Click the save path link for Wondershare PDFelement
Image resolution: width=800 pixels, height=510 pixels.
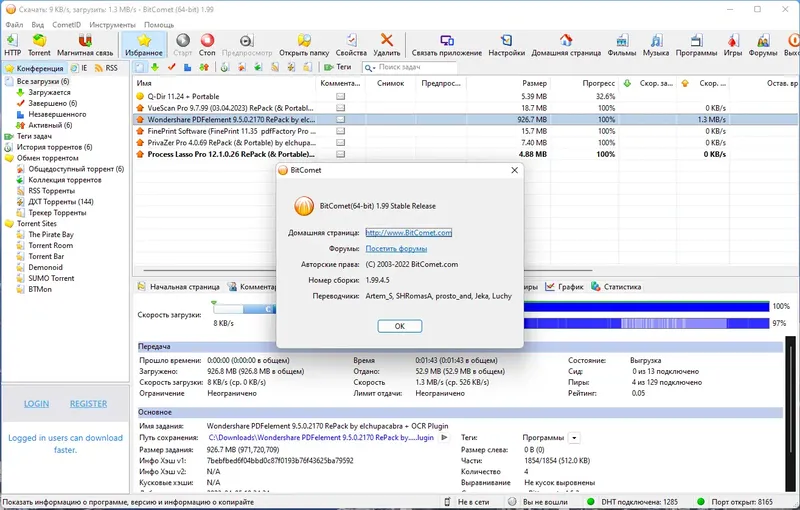pyautogui.click(x=321, y=438)
